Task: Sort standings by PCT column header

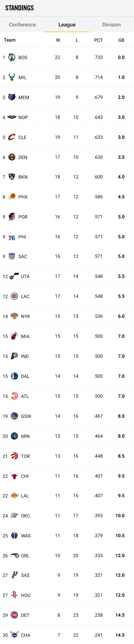Action: (98, 40)
